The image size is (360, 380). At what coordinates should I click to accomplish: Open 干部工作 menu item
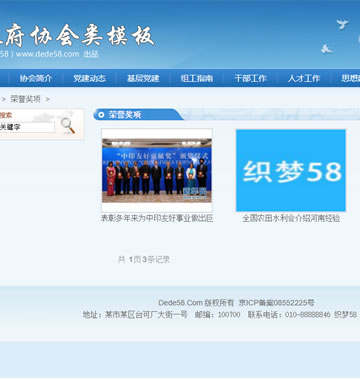click(250, 78)
